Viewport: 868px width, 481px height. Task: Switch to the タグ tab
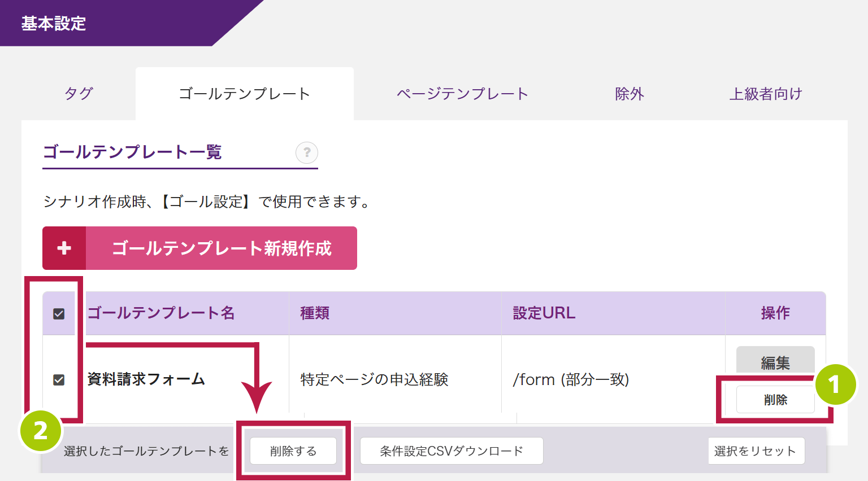(x=79, y=94)
